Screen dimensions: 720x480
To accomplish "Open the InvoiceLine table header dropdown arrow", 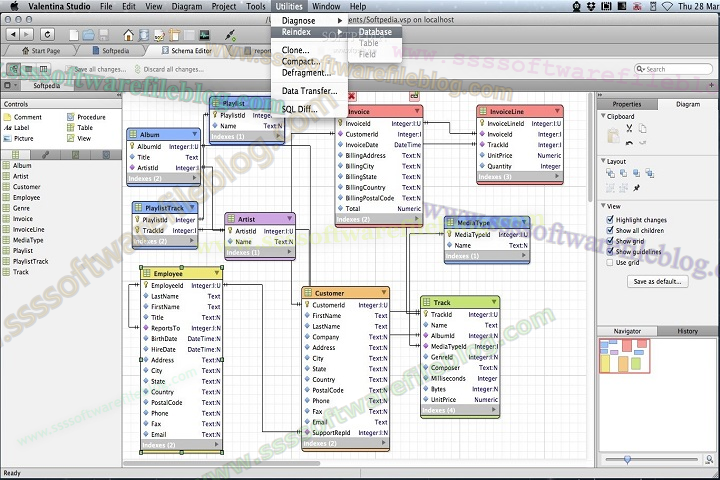I will pos(557,111).
